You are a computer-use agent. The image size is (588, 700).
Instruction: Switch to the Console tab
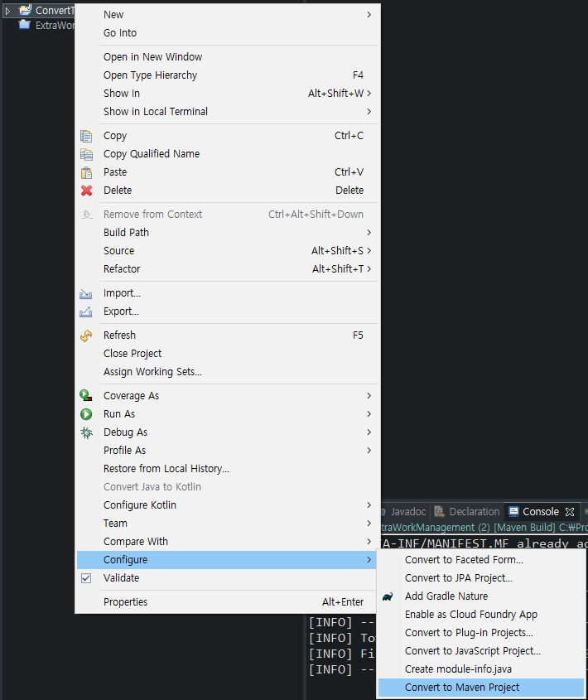tap(541, 512)
